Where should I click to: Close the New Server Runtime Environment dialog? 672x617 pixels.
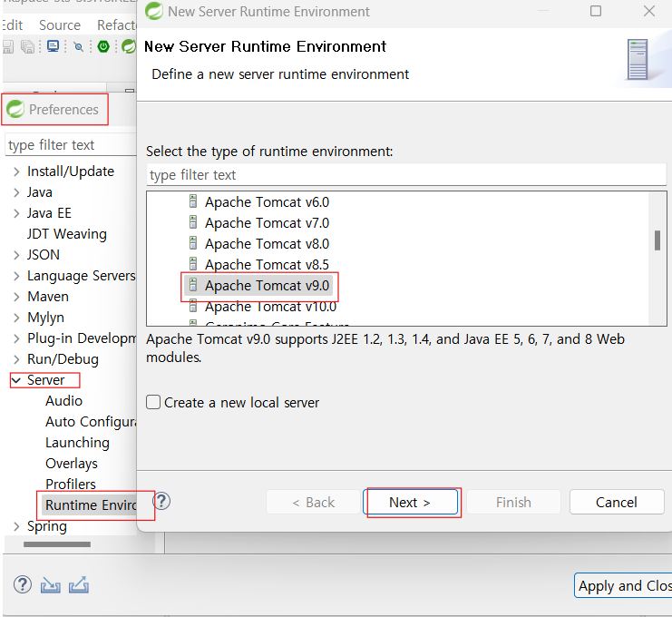648,11
